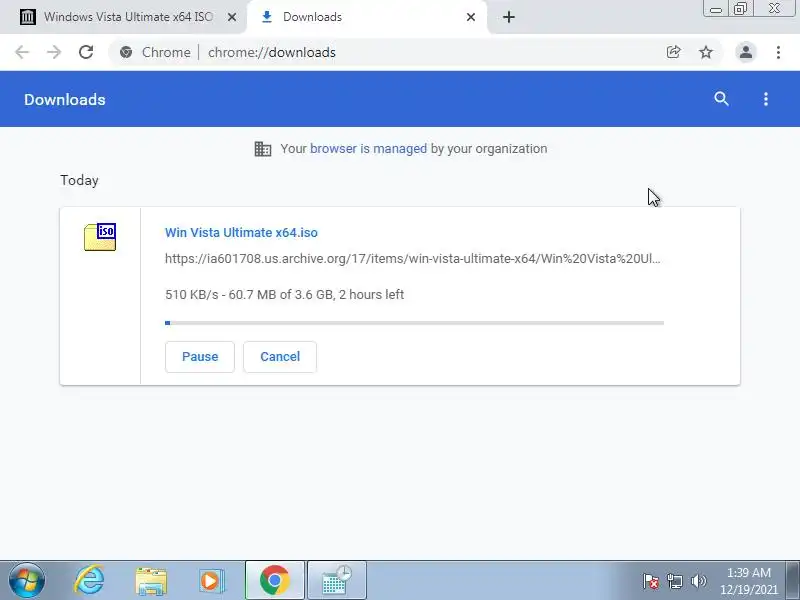This screenshot has height=600, width=800.
Task: Pause the ISO download
Action: tap(200, 357)
